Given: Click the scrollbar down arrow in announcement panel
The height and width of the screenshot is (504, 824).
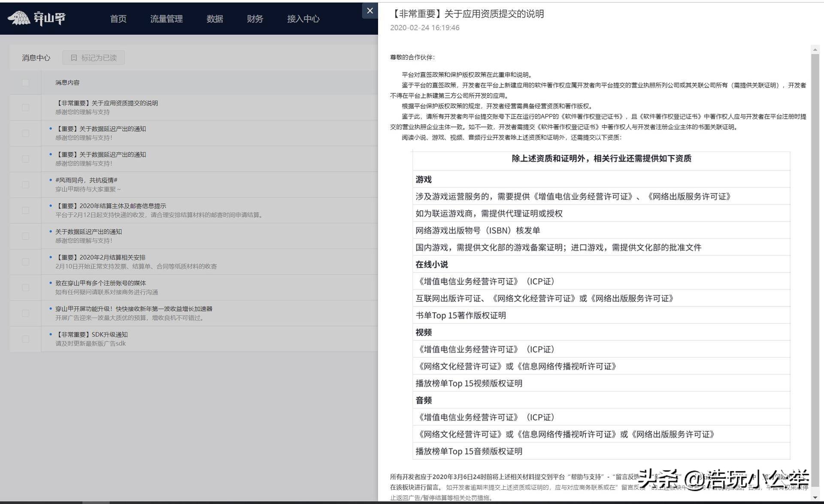Looking at the screenshot, I should (x=815, y=498).
